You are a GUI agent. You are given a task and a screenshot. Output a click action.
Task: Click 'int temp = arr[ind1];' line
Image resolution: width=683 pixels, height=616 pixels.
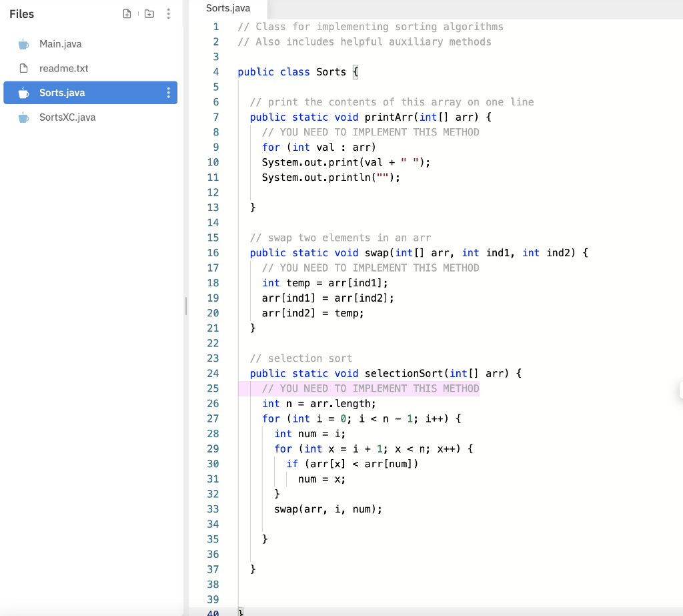(325, 283)
